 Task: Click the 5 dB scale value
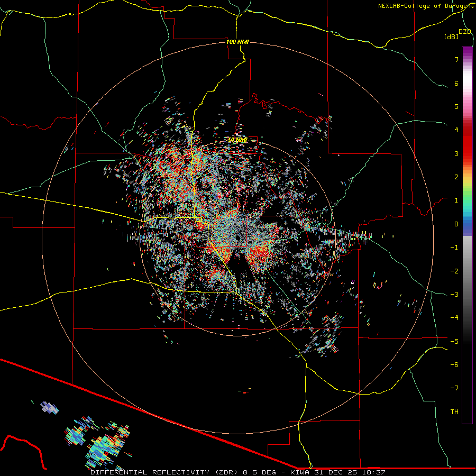tap(456, 106)
